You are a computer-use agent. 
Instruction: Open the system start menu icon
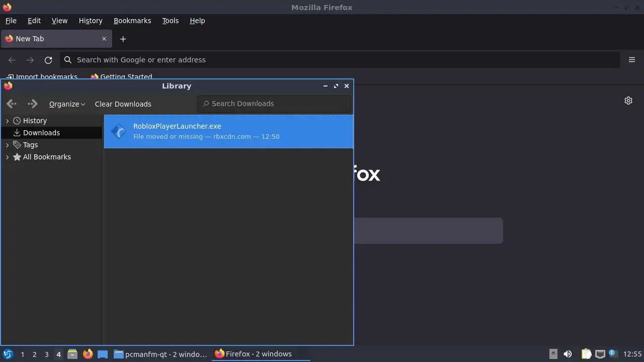(8, 354)
